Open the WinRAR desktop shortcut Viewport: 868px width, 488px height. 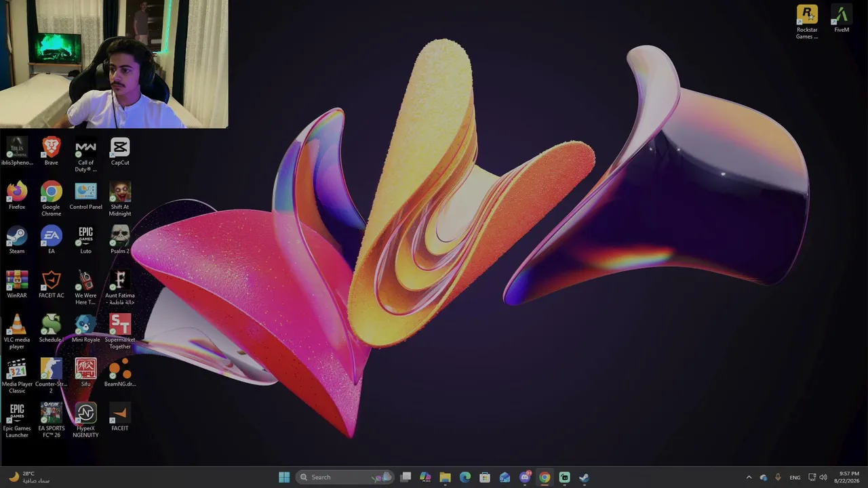click(x=17, y=285)
